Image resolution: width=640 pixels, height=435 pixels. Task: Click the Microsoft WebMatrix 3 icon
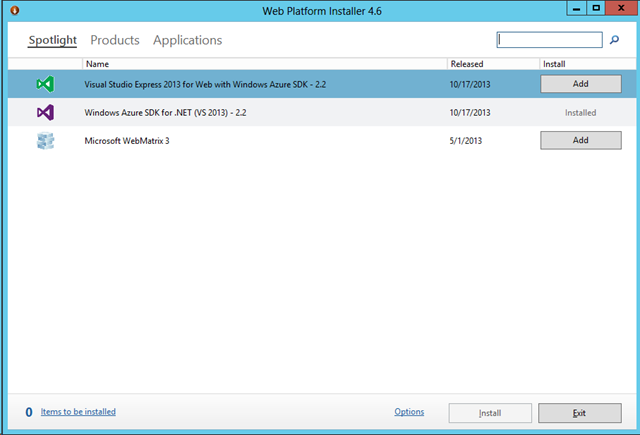click(x=45, y=141)
